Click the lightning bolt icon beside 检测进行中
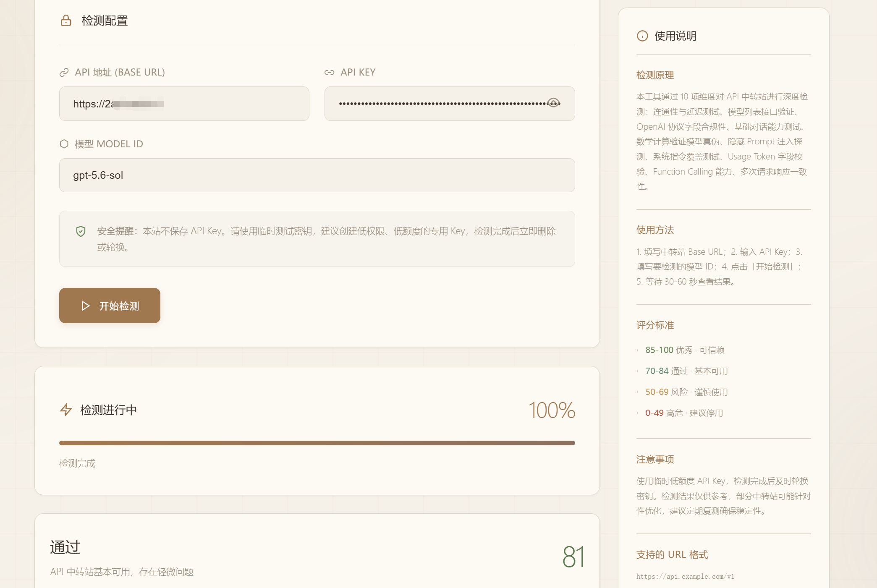This screenshot has width=877, height=588. click(x=66, y=410)
